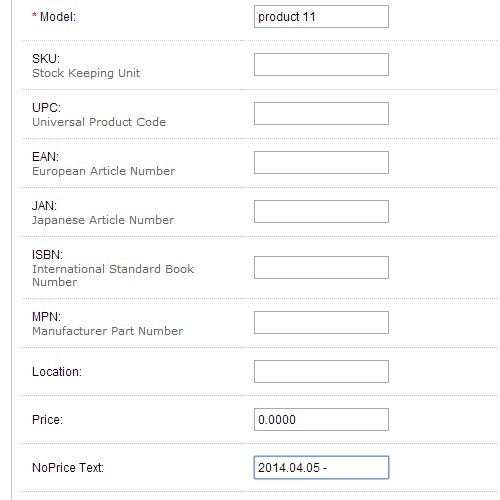Viewport: 500px width, 500px height.
Task: Select the Price field showing 0.0000
Action: point(321,419)
